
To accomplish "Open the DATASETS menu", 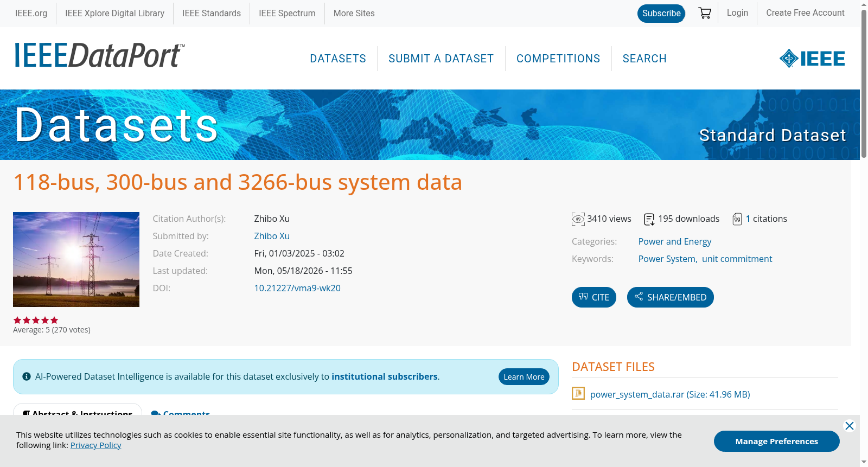I will (338, 59).
